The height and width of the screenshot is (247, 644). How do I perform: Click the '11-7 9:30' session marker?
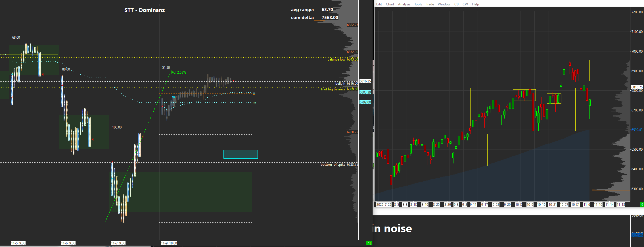pyautogui.click(x=118, y=243)
